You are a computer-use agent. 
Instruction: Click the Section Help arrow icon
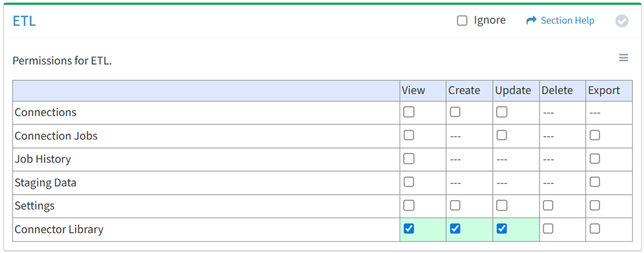click(531, 21)
